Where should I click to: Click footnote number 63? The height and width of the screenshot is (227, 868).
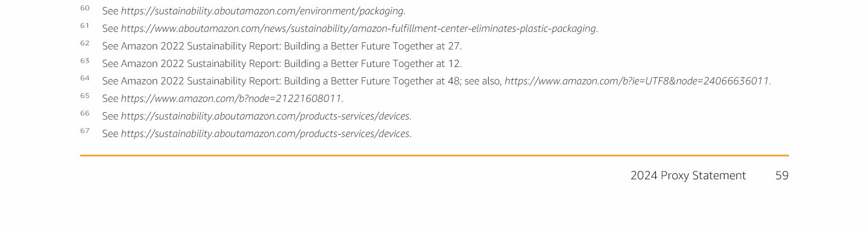point(84,61)
